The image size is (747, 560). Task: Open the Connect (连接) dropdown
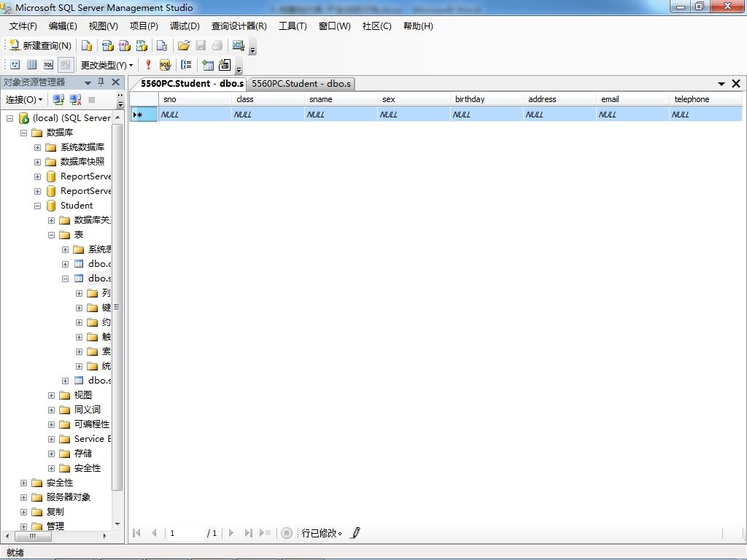point(24,99)
